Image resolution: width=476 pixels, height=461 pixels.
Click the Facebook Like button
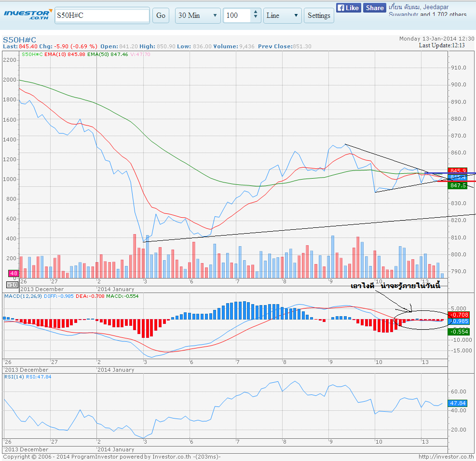(348, 8)
